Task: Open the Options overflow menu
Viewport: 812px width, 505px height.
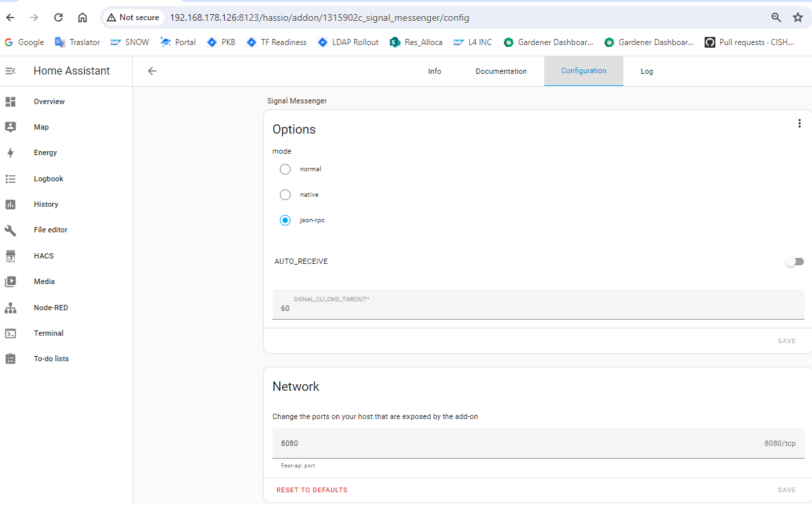Action: [x=799, y=123]
